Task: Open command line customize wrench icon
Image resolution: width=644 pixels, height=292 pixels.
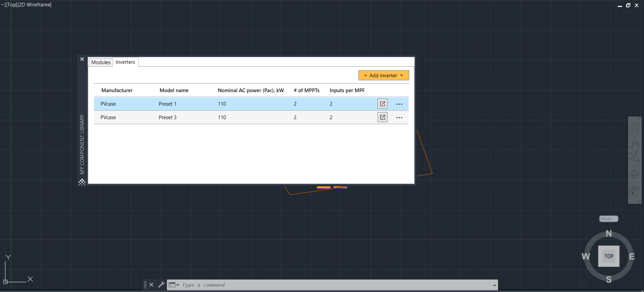Action: 162,285
